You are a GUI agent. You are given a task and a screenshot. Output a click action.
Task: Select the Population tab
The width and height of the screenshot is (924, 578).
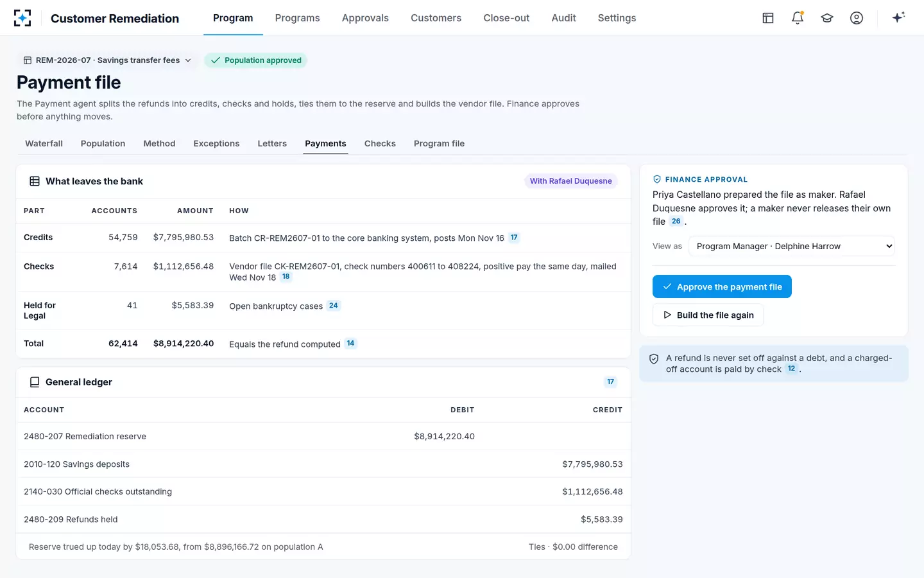coord(103,143)
